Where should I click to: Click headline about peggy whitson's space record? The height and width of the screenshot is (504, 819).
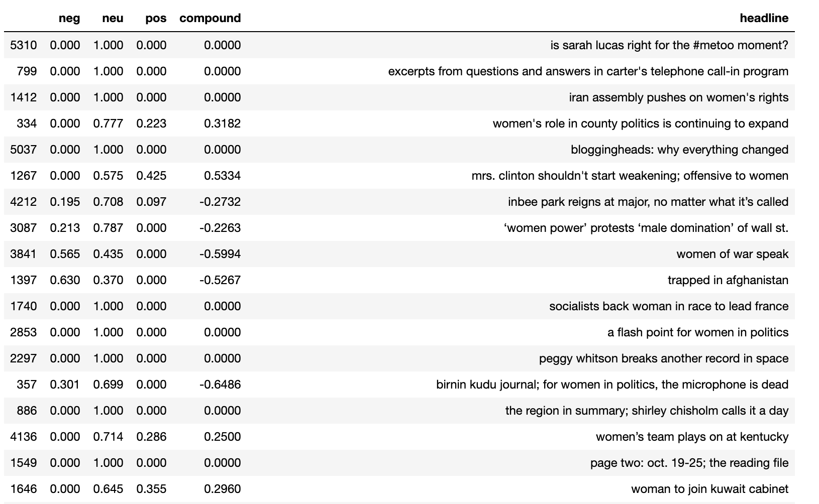tap(663, 358)
